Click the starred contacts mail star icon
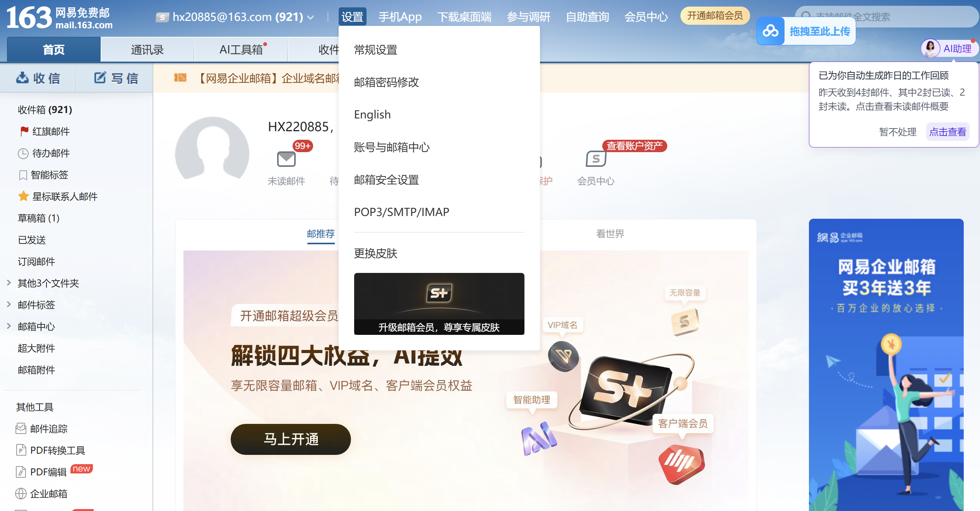The height and width of the screenshot is (511, 980). click(x=23, y=196)
